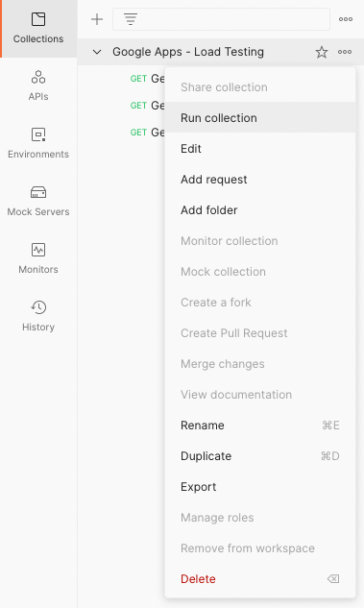
Task: Select View documentation menu entry
Action: 260,395
